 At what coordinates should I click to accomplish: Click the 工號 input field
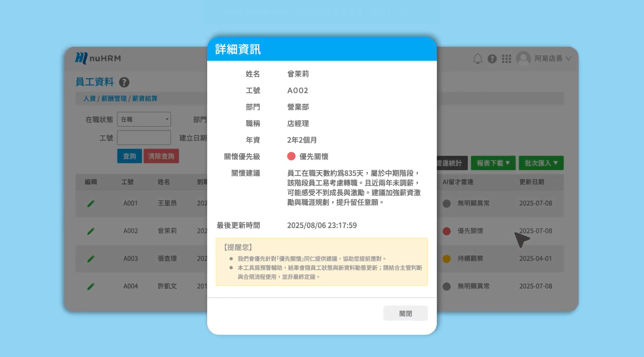144,137
